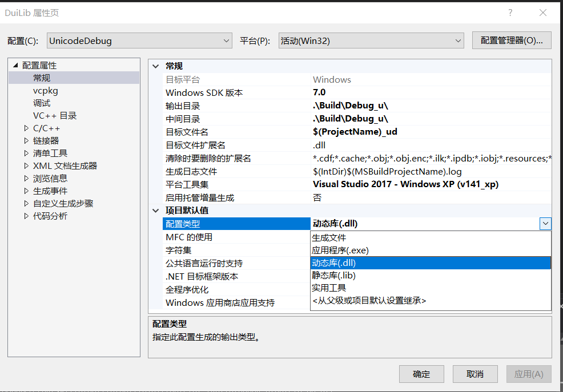Expand the C/C++ tree node
The width and height of the screenshot is (563, 392).
tap(26, 128)
